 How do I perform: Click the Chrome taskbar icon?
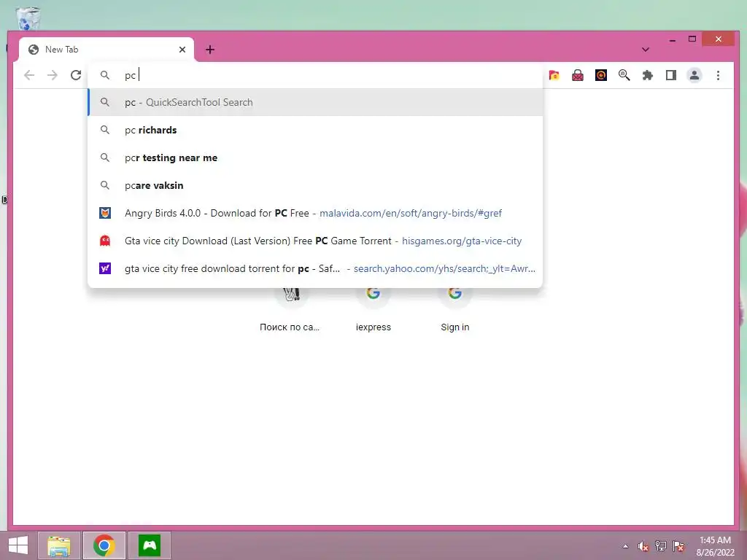pos(104,545)
